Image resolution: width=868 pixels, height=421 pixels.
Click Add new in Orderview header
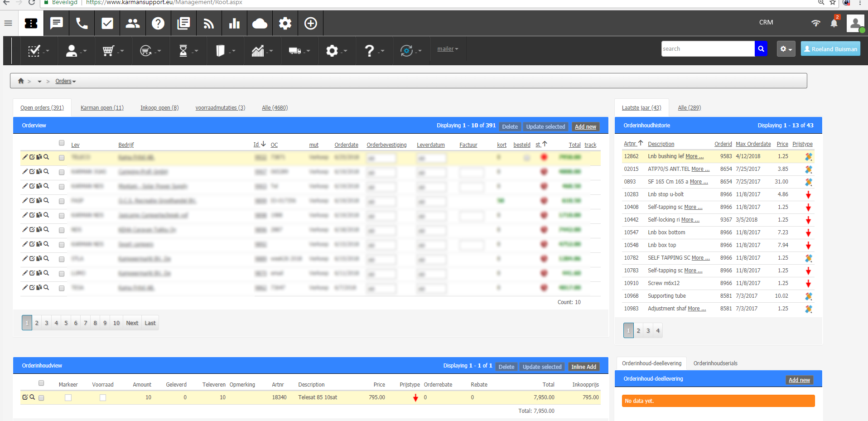585,127
